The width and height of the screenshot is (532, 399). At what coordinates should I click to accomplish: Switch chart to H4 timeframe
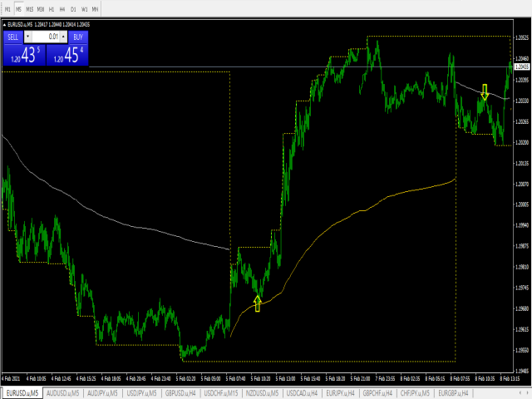pyautogui.click(x=62, y=9)
